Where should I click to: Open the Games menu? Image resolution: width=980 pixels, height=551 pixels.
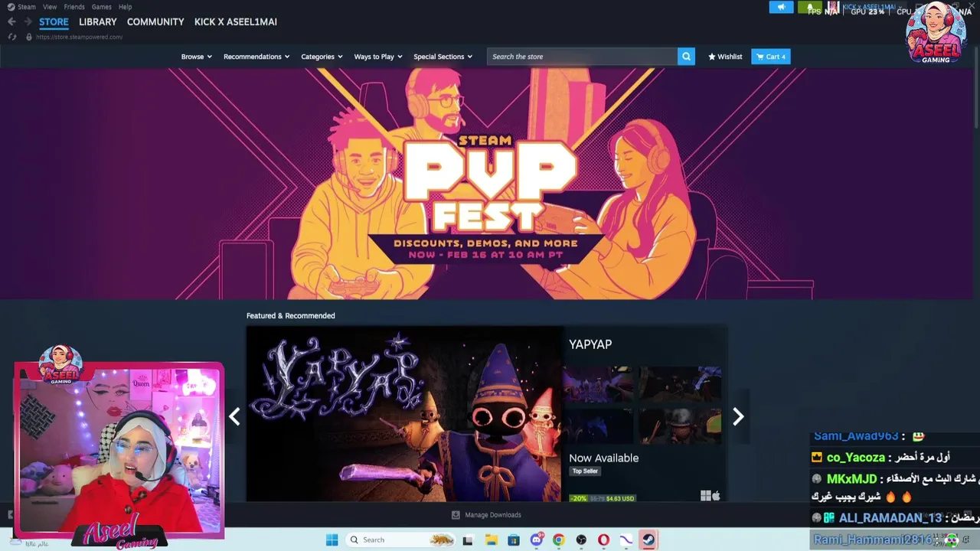pos(102,7)
